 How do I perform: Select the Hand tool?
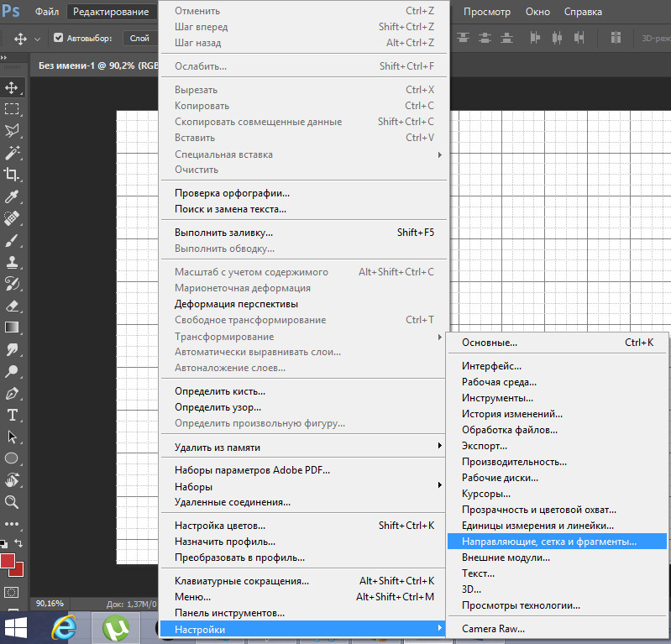pyautogui.click(x=12, y=480)
